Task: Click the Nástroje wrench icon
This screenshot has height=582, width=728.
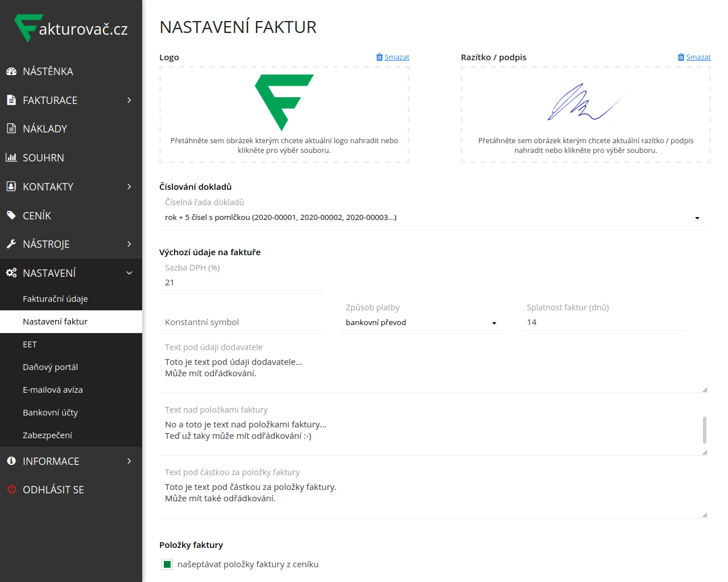Action: pyautogui.click(x=11, y=244)
